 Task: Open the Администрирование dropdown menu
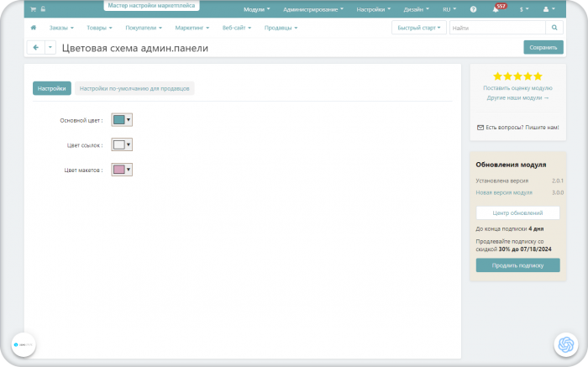tap(313, 9)
